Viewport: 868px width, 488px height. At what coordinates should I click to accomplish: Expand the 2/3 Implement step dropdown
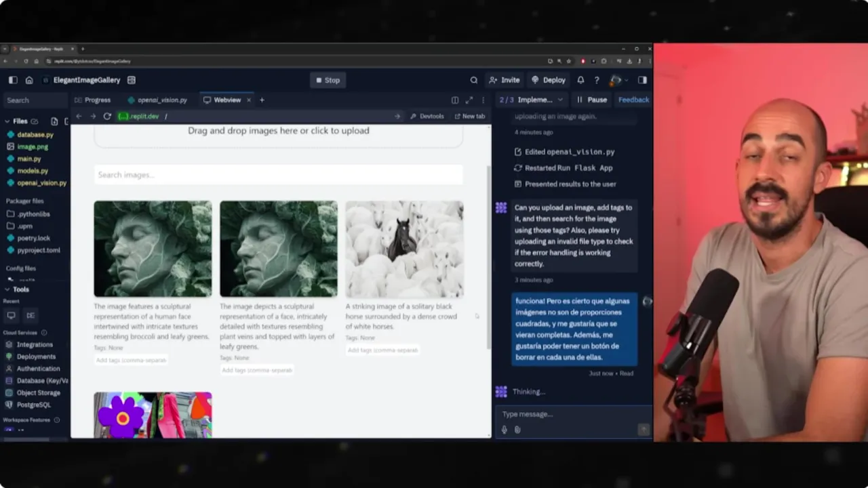tap(532, 100)
